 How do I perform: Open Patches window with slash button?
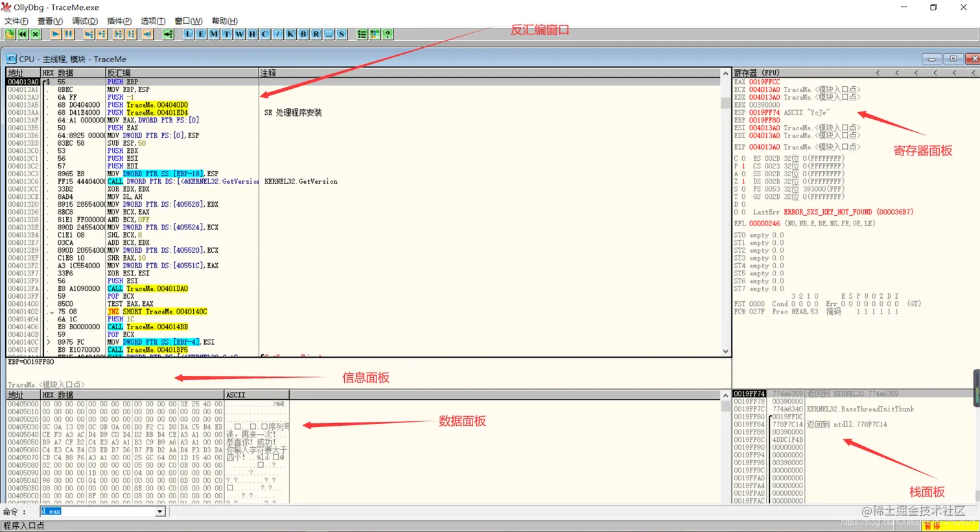click(278, 34)
